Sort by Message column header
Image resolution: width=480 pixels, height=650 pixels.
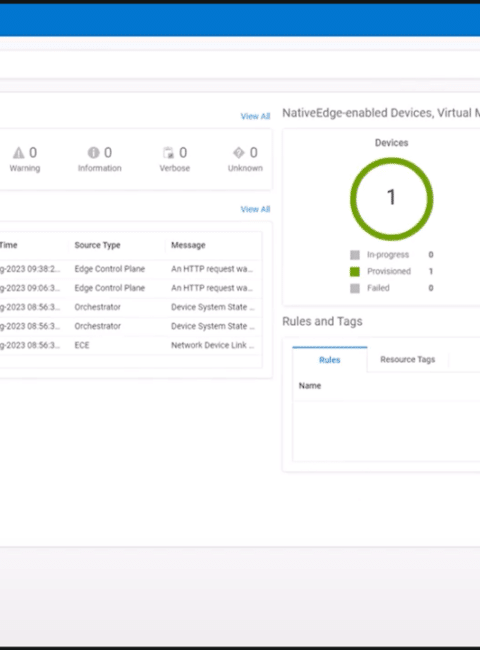click(188, 245)
